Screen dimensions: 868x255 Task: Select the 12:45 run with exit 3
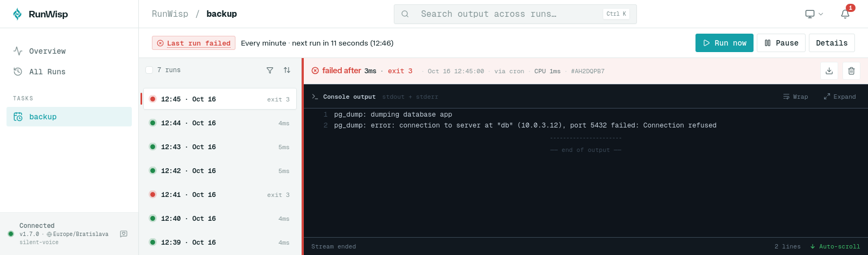(220, 99)
